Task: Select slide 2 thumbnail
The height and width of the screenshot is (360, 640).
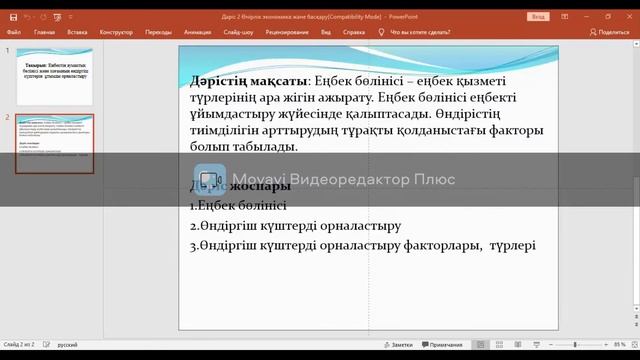Action: pyautogui.click(x=55, y=144)
